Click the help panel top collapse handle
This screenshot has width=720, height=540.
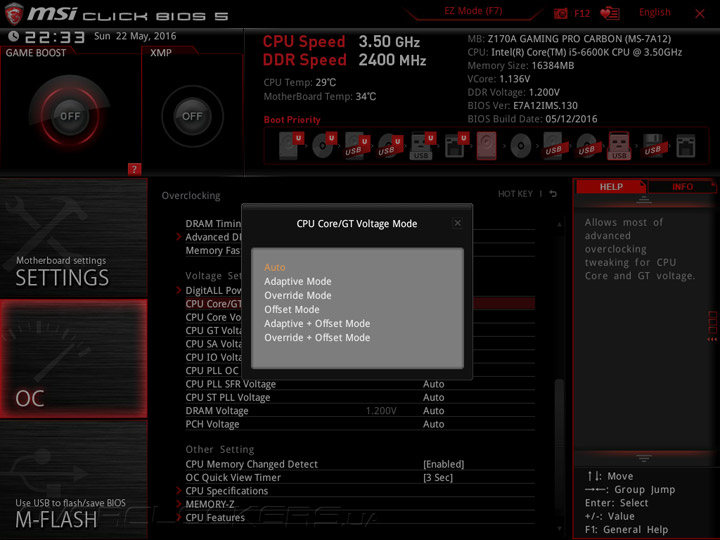(643, 200)
